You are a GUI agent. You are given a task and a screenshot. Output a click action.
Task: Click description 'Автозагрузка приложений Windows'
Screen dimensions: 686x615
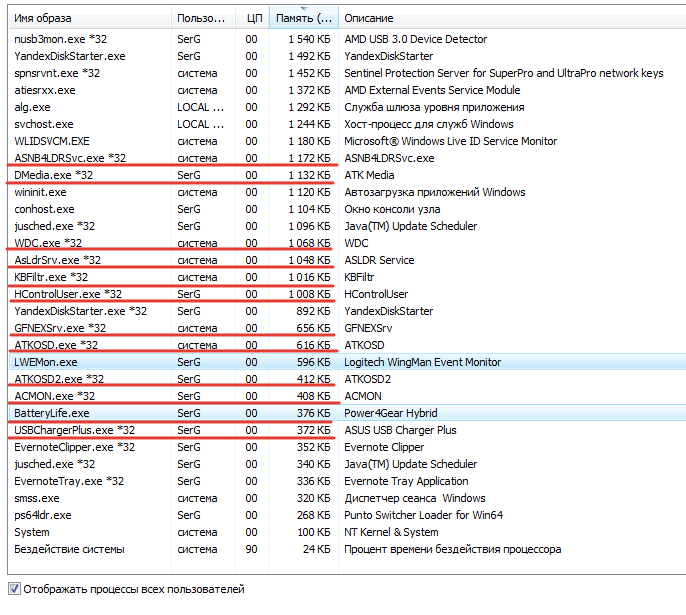click(x=435, y=192)
